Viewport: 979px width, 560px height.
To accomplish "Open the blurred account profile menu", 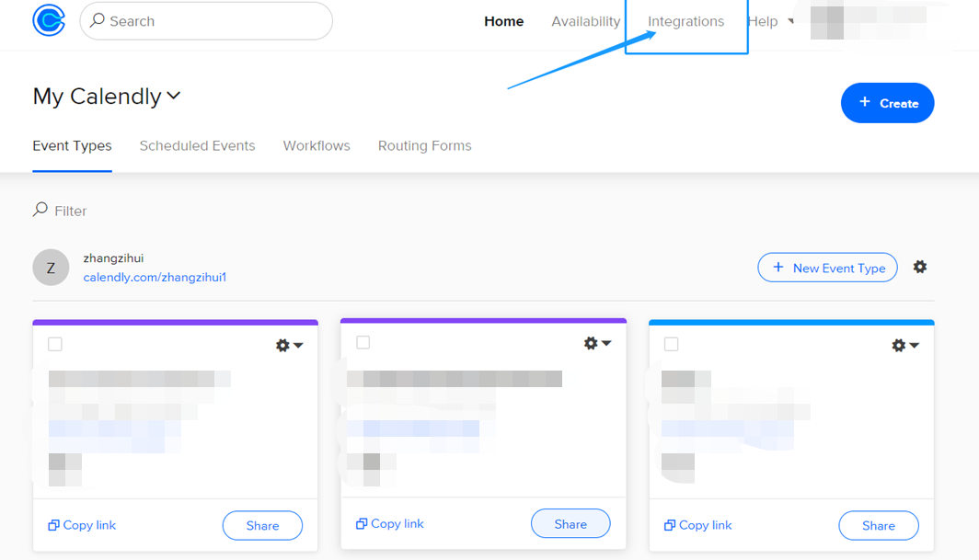I will pos(868,21).
